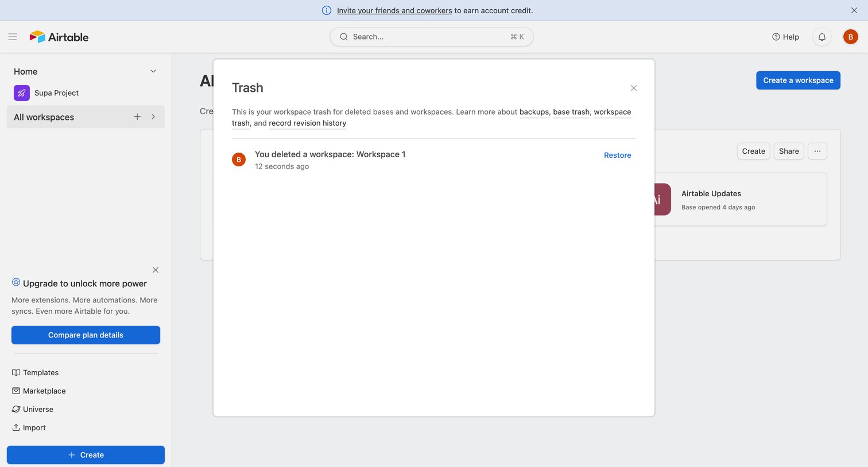Image resolution: width=868 pixels, height=467 pixels.
Task: Dismiss the upgrade promo panel
Action: tap(156, 270)
